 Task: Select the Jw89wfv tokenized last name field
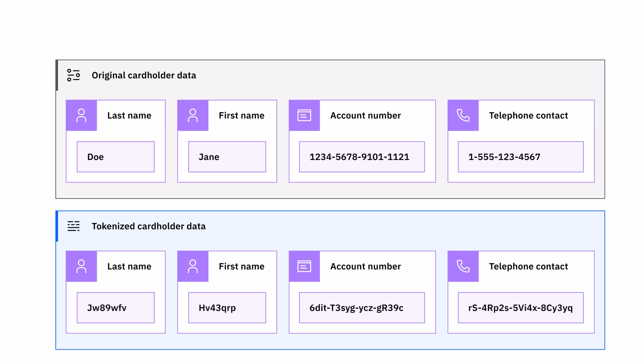115,308
